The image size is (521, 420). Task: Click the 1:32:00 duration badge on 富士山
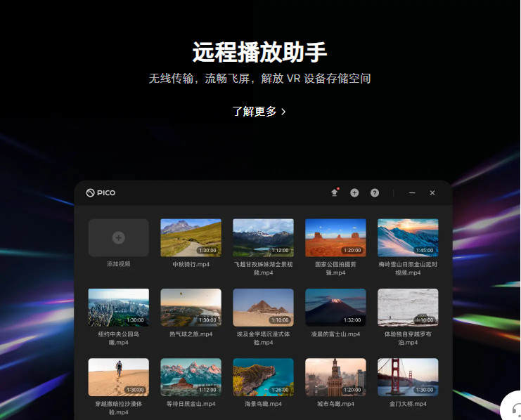click(352, 320)
